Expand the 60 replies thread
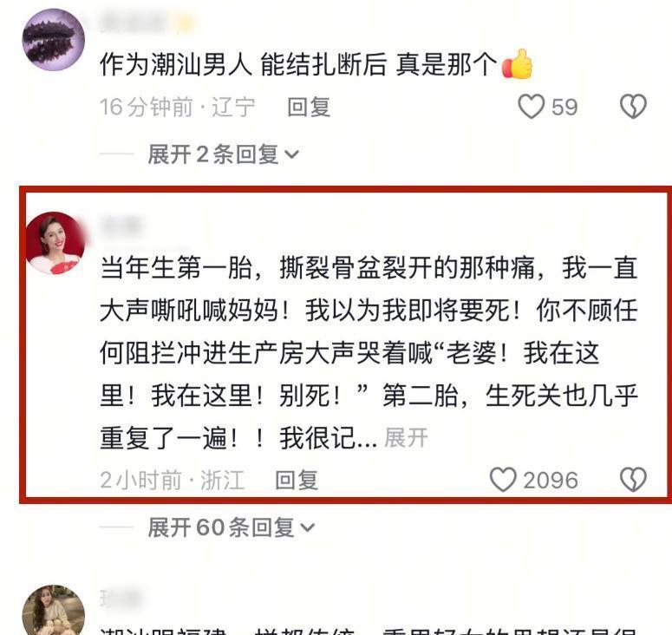Screen dimensions: 672x635 click(x=231, y=527)
